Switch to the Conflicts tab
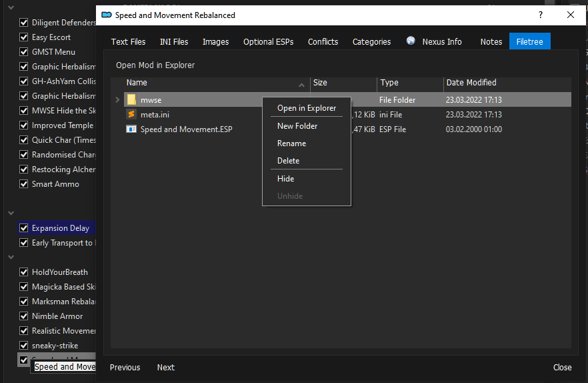This screenshot has height=383, width=588. pos(323,42)
